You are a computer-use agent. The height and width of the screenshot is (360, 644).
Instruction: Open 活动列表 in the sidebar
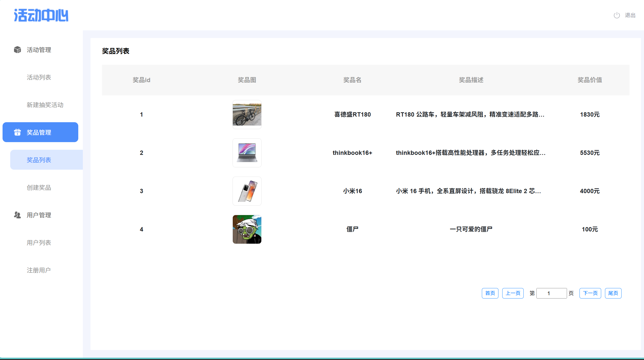pos(39,77)
